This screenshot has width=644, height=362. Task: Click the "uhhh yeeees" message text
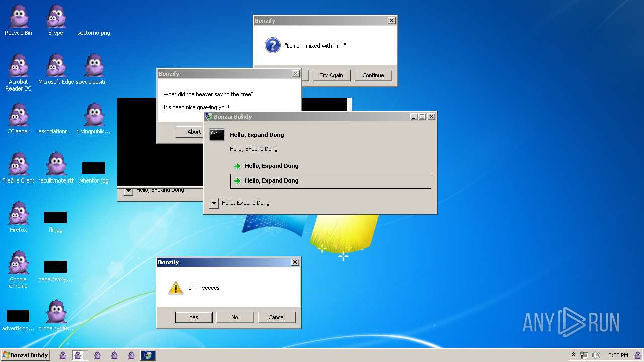coord(204,288)
